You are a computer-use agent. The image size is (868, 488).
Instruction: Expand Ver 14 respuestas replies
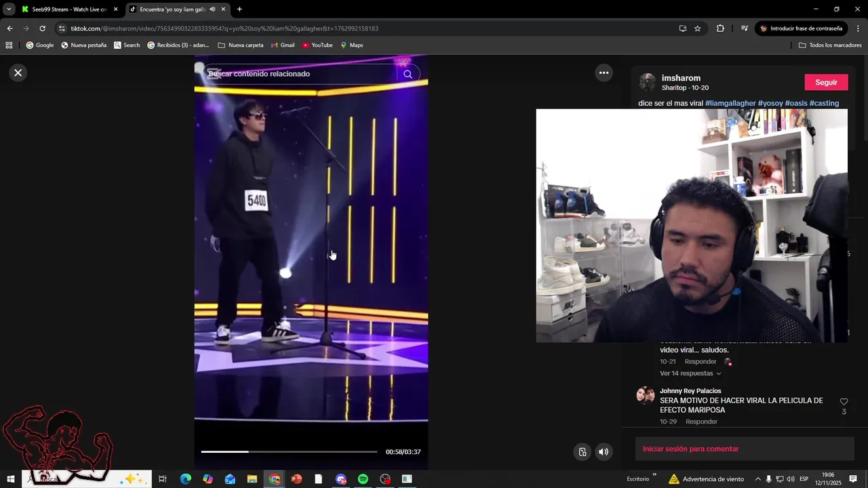(x=690, y=373)
